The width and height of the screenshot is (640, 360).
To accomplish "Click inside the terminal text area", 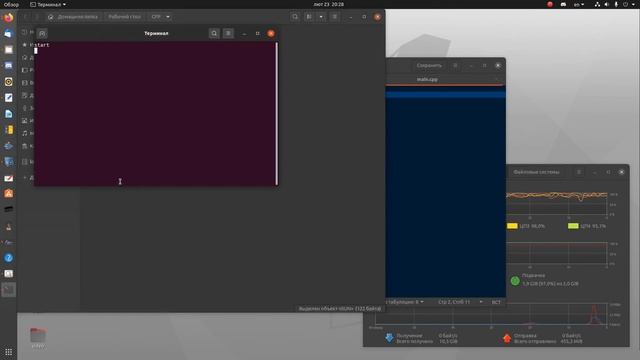I will [155, 114].
